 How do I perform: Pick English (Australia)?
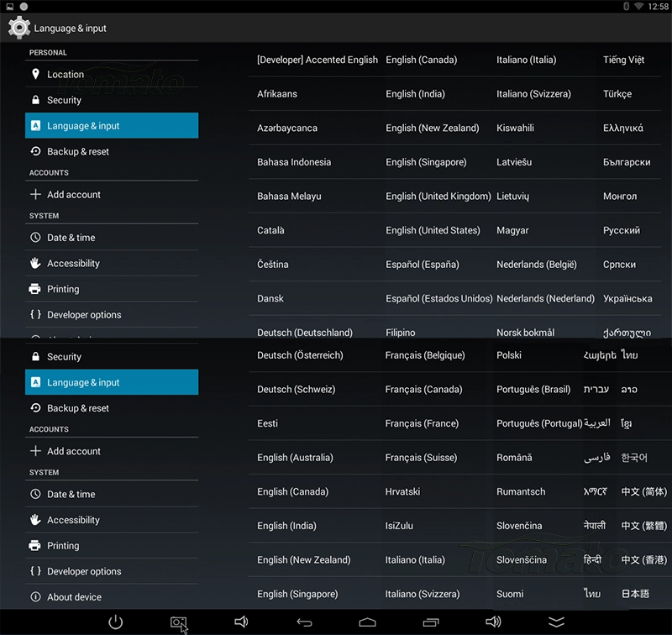295,458
